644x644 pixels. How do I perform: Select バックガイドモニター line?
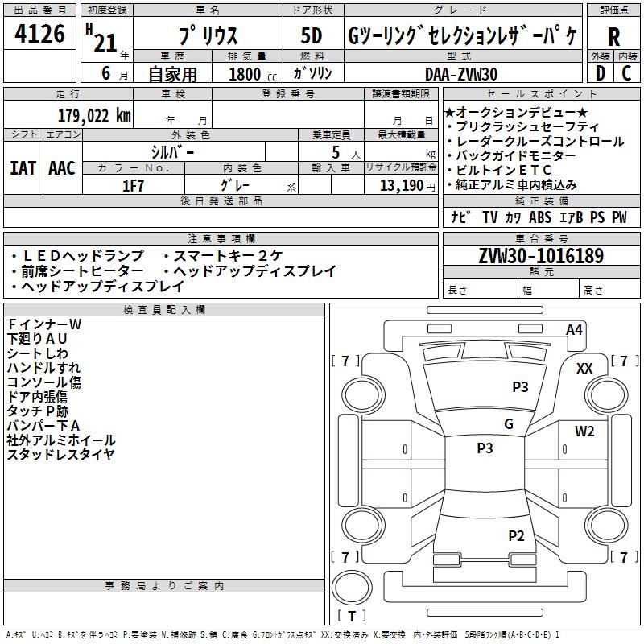[x=512, y=155]
